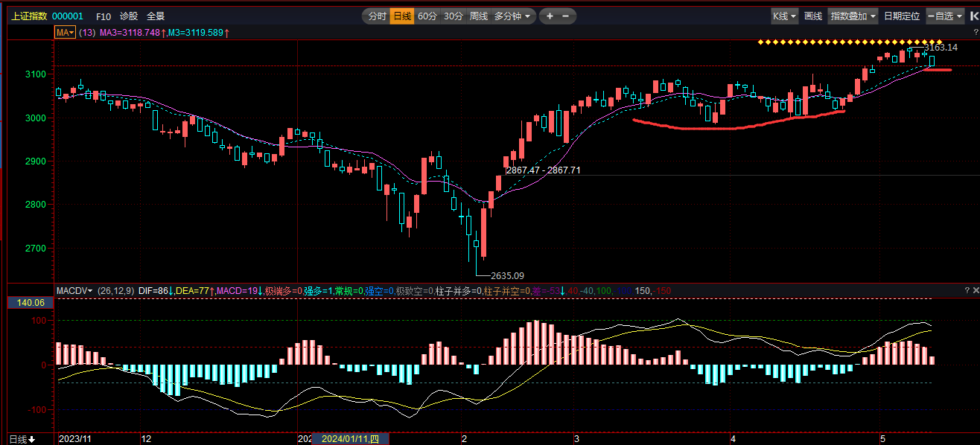Image resolution: width=980 pixels, height=445 pixels.
Task: Open the 自选 watchlist dropdown
Action: [x=945, y=16]
